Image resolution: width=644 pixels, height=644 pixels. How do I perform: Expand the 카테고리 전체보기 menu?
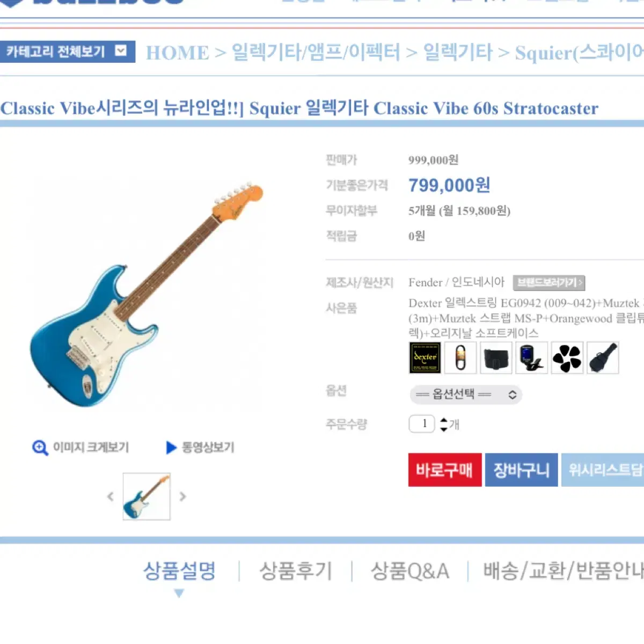pyautogui.click(x=68, y=52)
